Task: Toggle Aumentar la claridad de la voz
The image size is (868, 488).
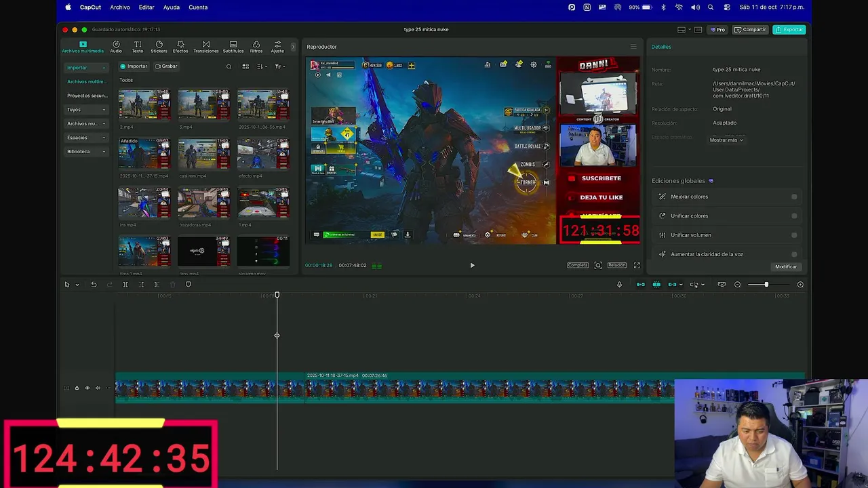Action: 794,254
